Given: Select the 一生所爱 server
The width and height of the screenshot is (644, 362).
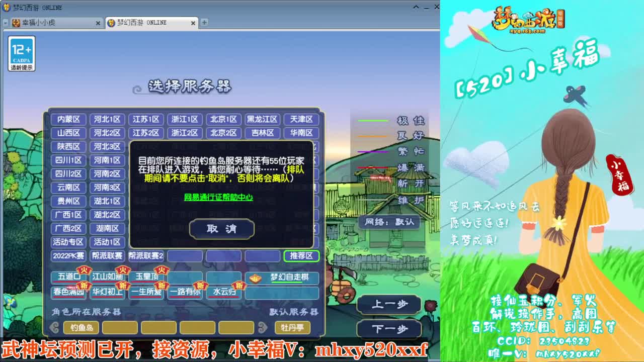Looking at the screenshot, I should pyautogui.click(x=146, y=292).
